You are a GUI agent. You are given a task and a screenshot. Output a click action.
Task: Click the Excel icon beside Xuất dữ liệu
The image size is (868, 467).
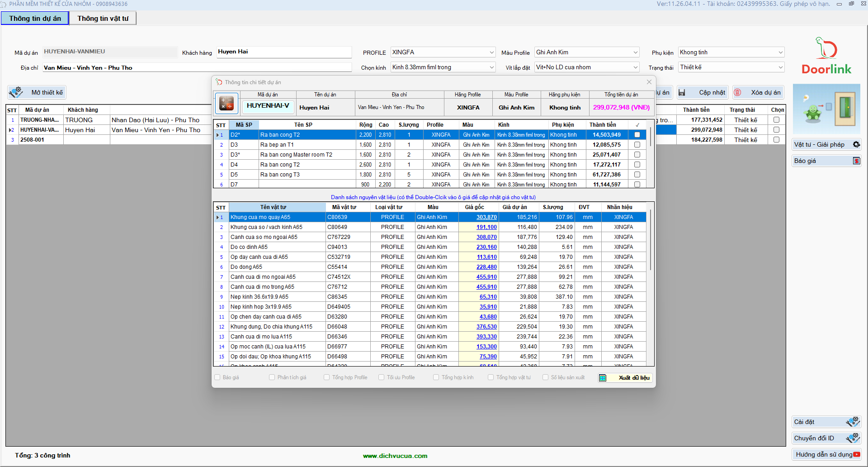[x=603, y=378]
